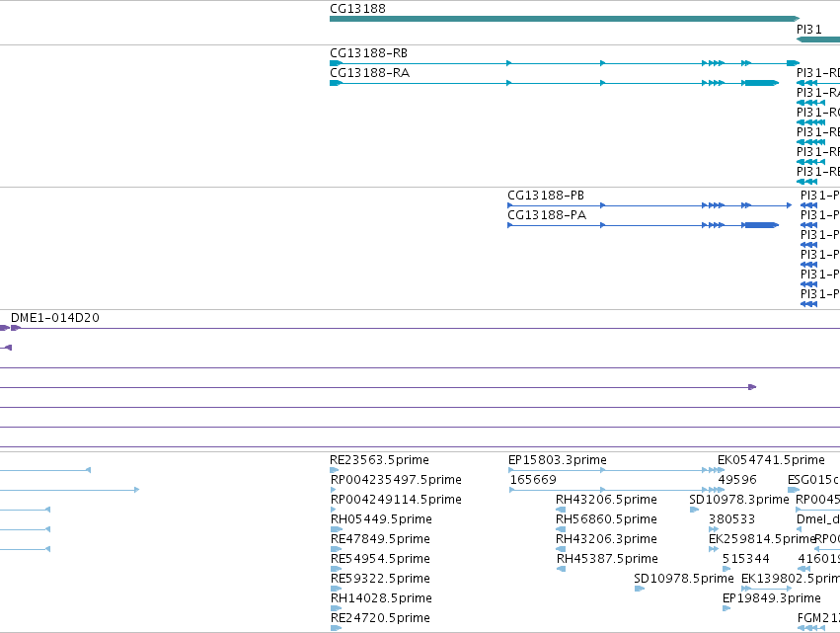Click the SD10978.5prime arrow glyph

click(x=640, y=589)
